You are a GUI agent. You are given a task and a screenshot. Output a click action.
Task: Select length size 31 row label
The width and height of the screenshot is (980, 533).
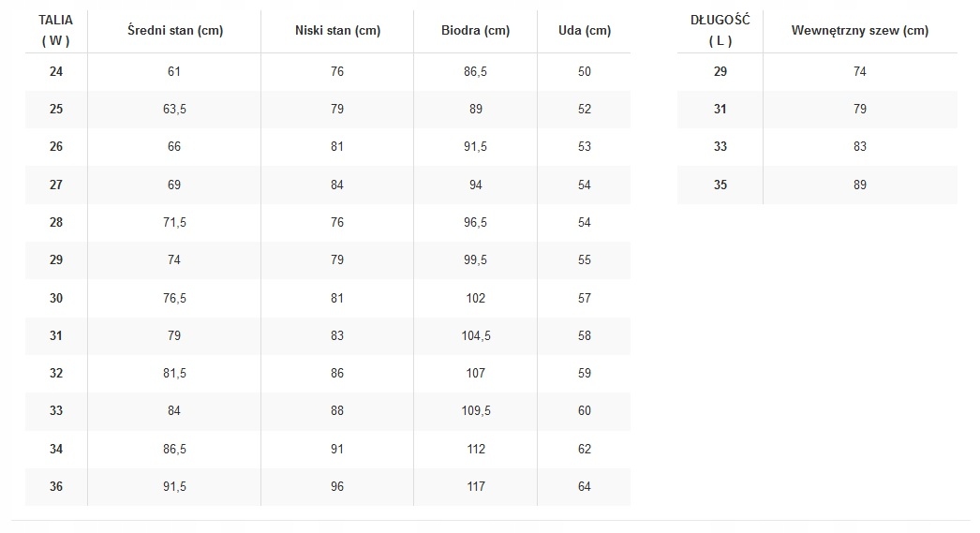point(720,109)
